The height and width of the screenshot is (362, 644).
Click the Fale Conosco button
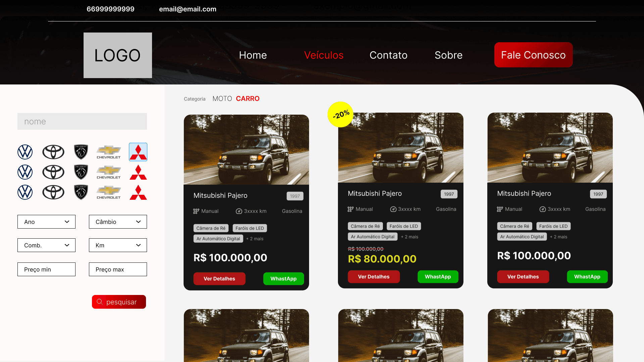point(534,55)
